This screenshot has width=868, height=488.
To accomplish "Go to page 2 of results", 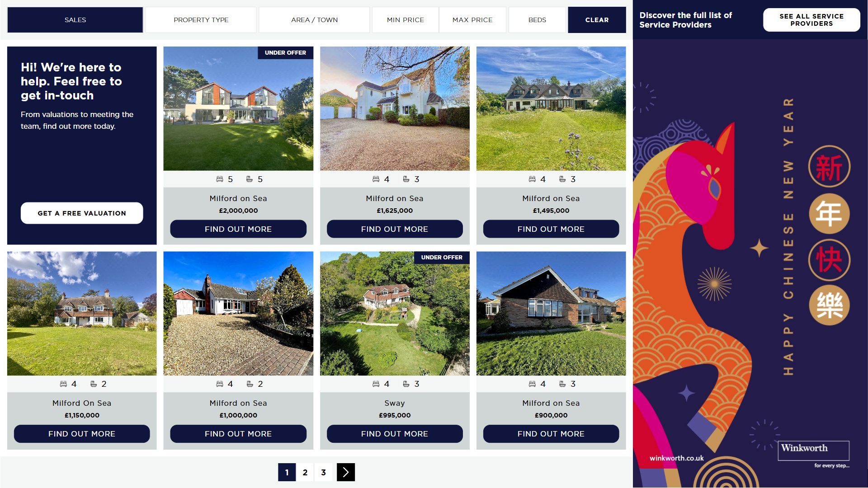I will click(305, 472).
